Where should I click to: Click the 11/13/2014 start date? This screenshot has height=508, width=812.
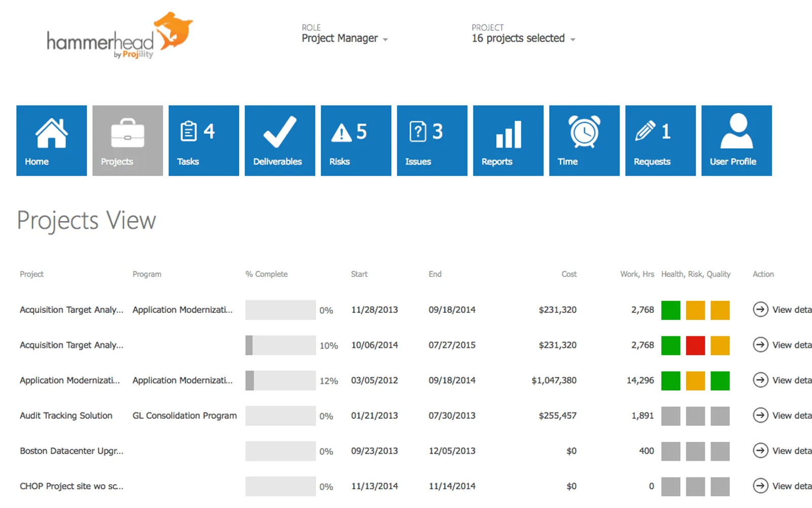tap(375, 486)
